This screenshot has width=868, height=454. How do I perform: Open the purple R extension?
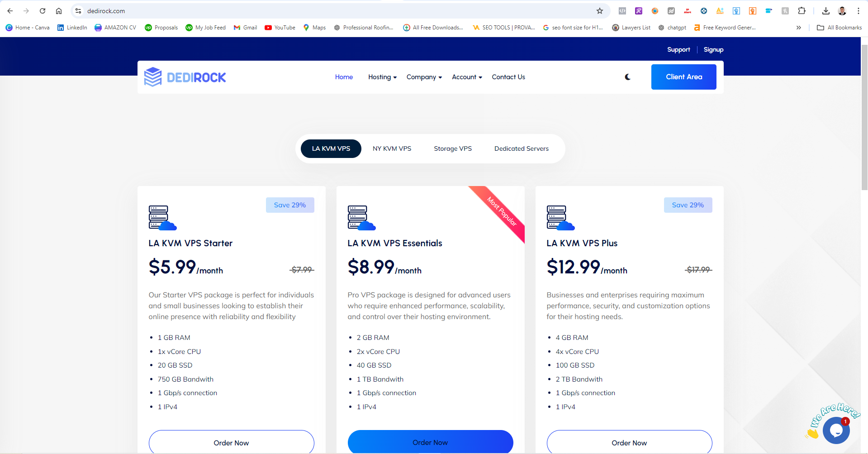point(639,11)
